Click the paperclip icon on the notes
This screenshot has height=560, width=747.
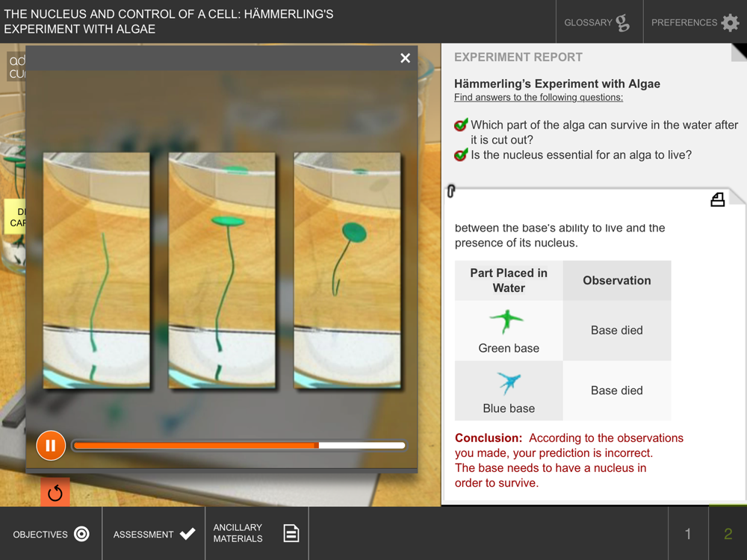pos(451,191)
